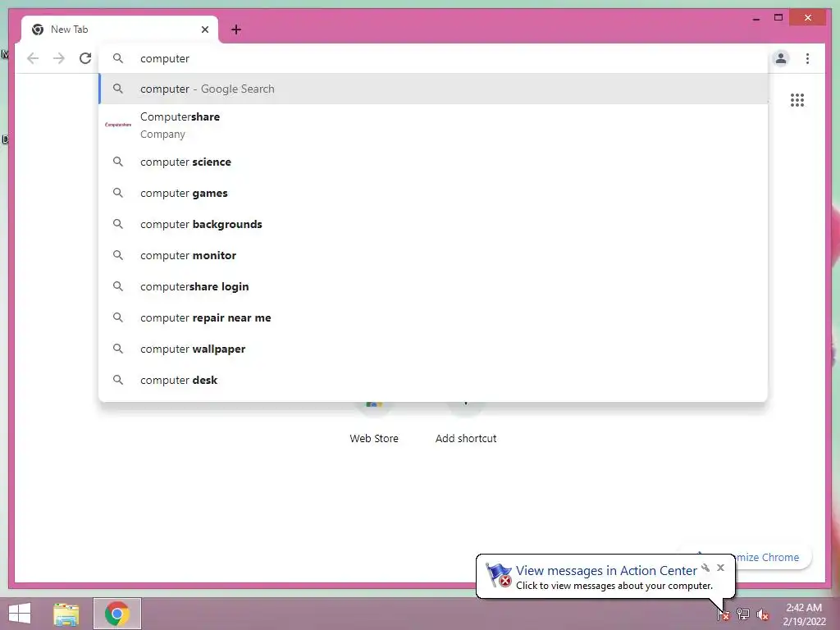
Task: Close the Action Center notification balloon
Action: 720,568
